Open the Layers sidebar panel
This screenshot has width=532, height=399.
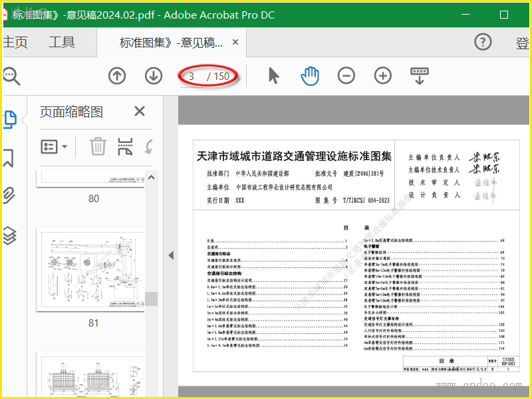tap(9, 235)
